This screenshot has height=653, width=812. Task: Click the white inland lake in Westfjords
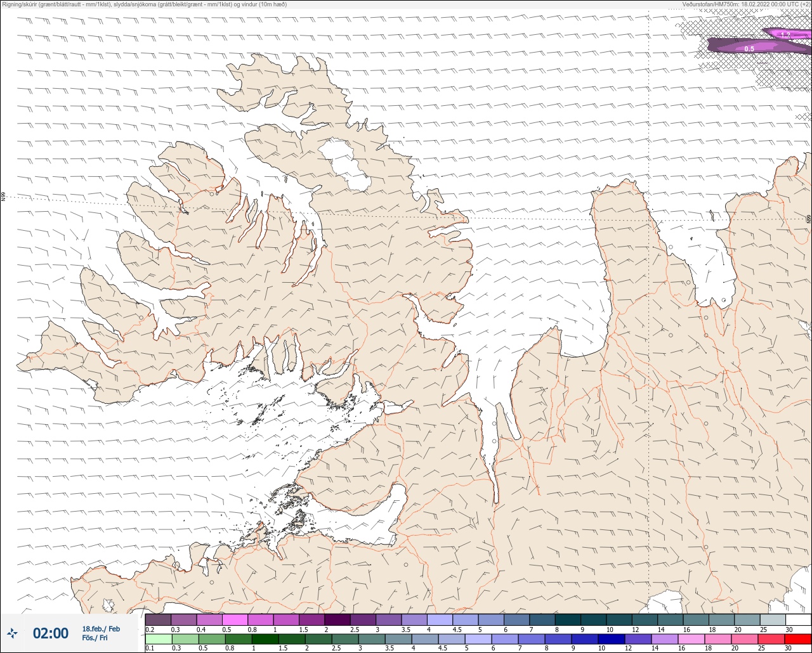(x=346, y=164)
